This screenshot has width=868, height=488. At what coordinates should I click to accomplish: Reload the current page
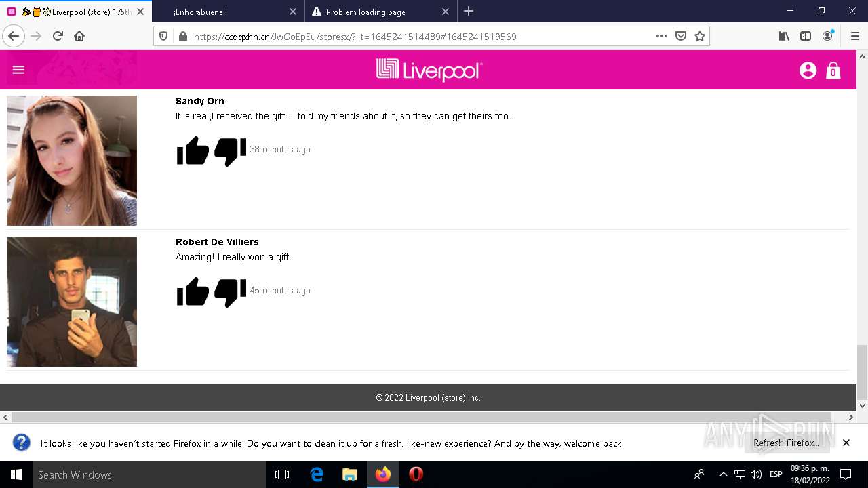click(58, 37)
